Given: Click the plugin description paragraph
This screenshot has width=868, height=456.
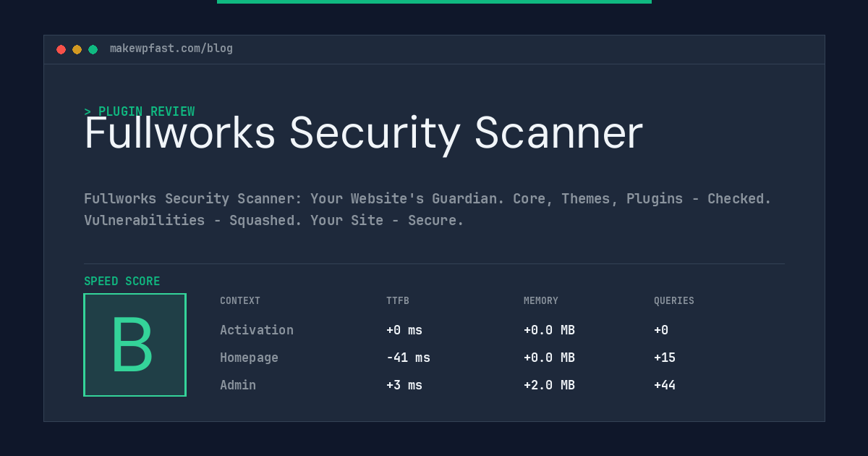Looking at the screenshot, I should coord(427,209).
